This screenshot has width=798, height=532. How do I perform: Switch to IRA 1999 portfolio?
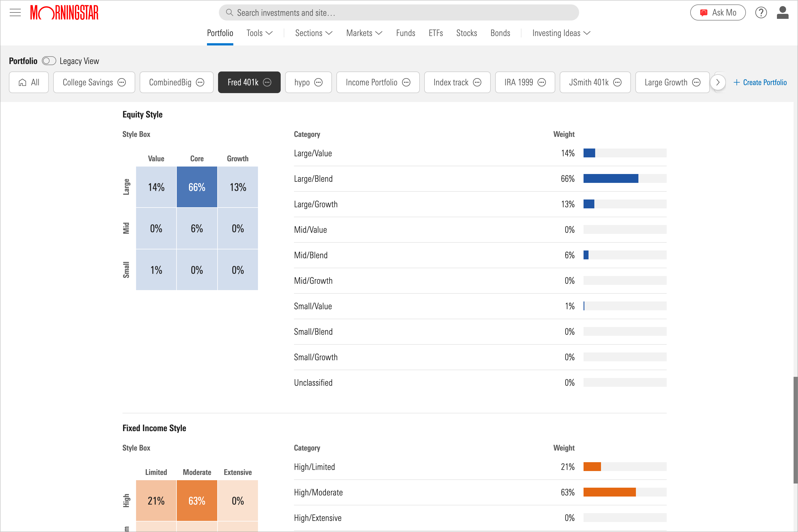[518, 83]
